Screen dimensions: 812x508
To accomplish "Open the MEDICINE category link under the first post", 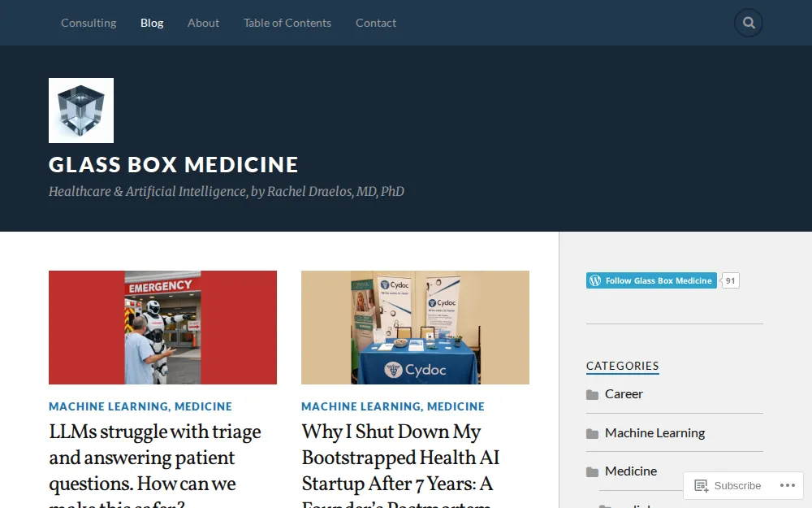I will (204, 406).
